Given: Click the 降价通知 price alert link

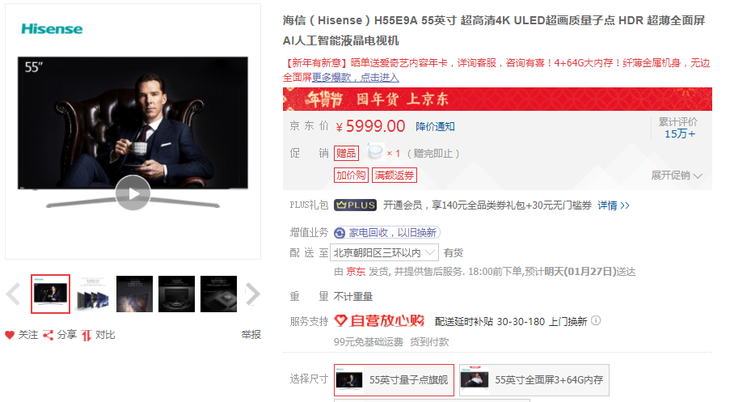Looking at the screenshot, I should point(435,126).
